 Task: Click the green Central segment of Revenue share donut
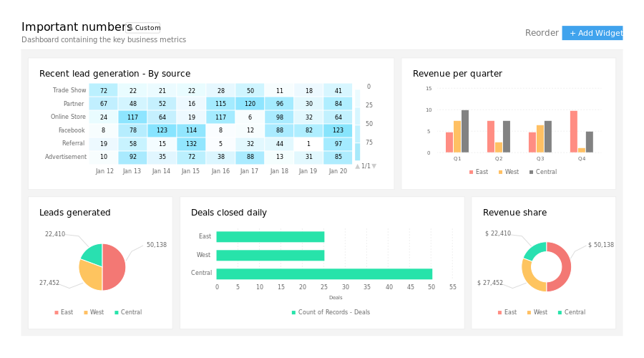pos(533,251)
